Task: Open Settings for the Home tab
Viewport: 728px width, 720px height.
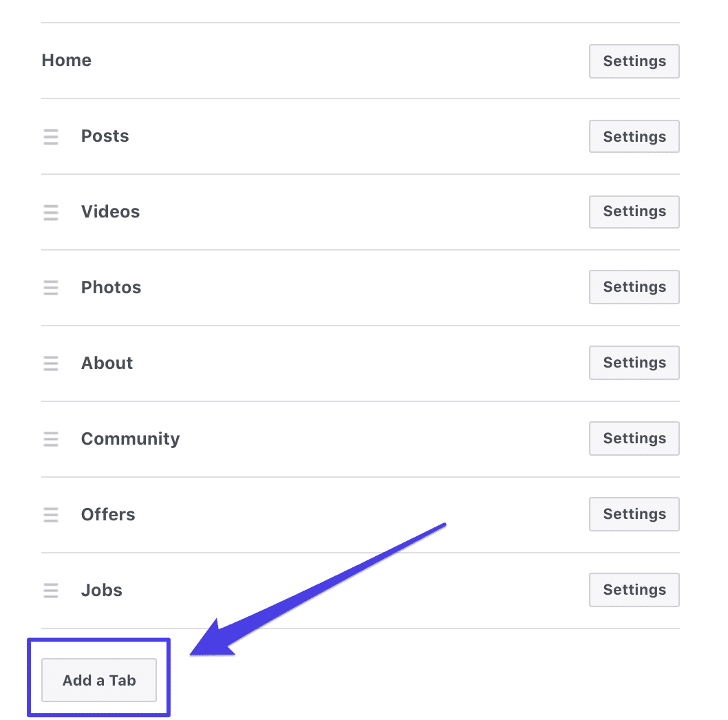Action: (634, 61)
